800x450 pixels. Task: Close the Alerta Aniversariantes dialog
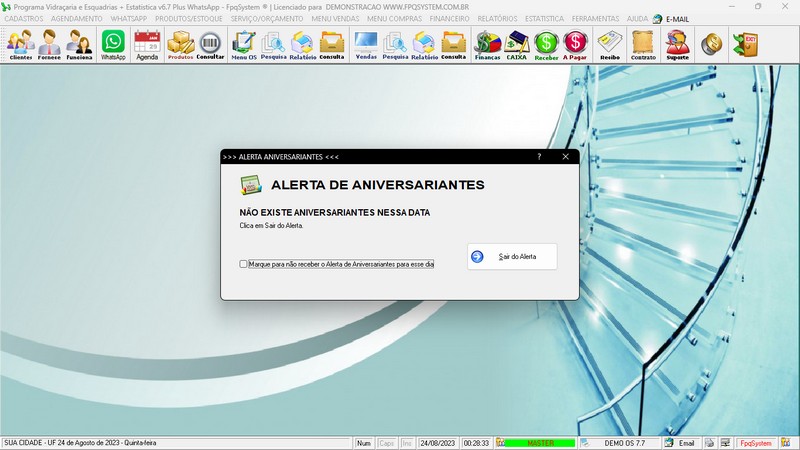pos(565,157)
